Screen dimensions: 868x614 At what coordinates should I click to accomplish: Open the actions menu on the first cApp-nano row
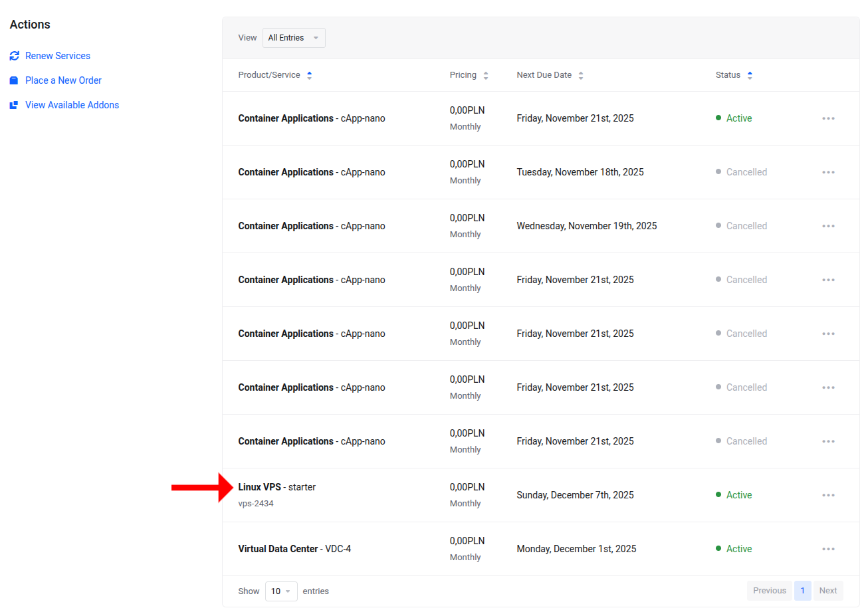pos(828,118)
